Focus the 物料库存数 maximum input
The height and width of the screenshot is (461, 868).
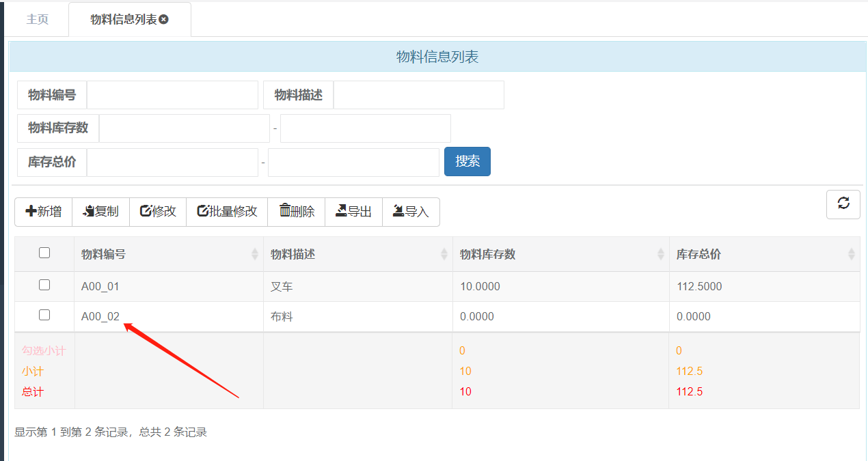(366, 128)
